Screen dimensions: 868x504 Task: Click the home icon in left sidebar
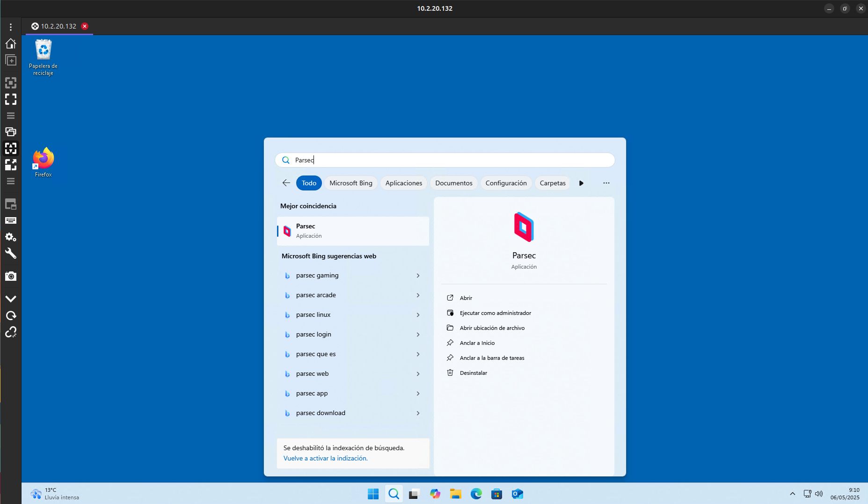pyautogui.click(x=11, y=44)
